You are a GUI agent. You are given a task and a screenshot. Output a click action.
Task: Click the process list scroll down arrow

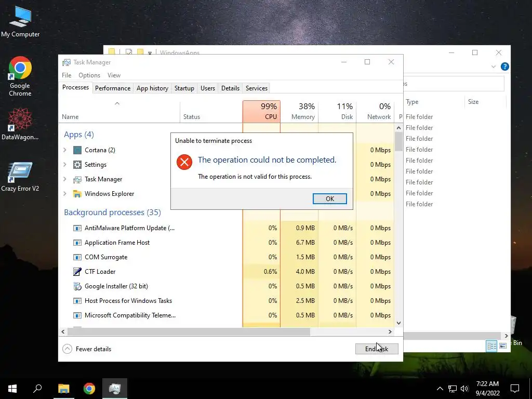[398, 323]
